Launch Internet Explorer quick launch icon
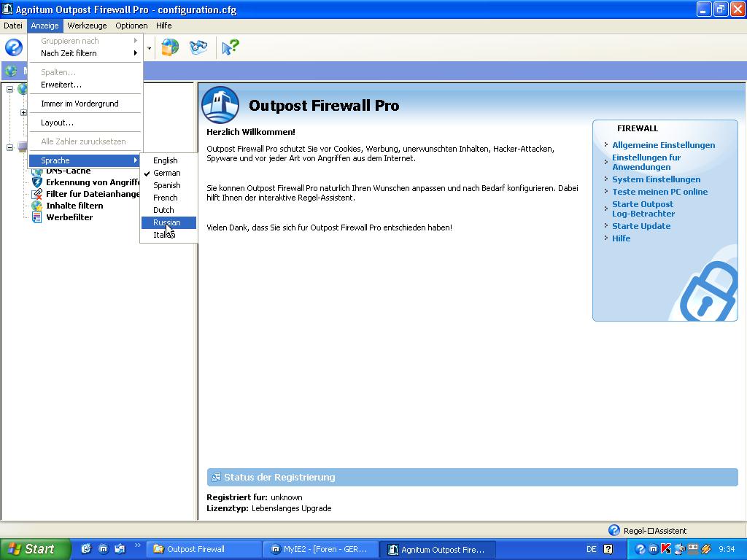This screenshot has height=560, width=747. click(86, 549)
